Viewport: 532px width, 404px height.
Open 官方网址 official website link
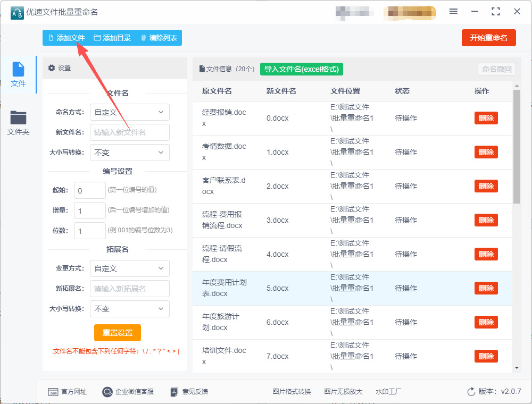click(x=53, y=392)
